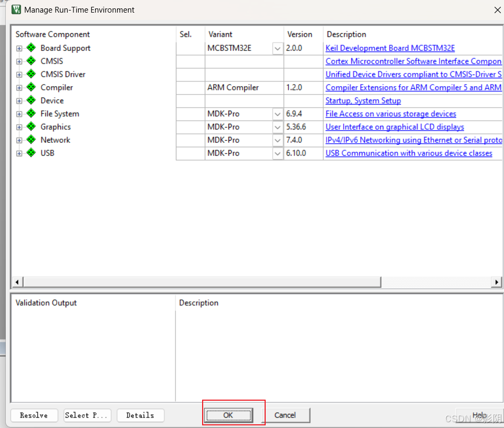The height and width of the screenshot is (428, 504).
Task: Select the CMSIS Driver row label
Action: 63,74
